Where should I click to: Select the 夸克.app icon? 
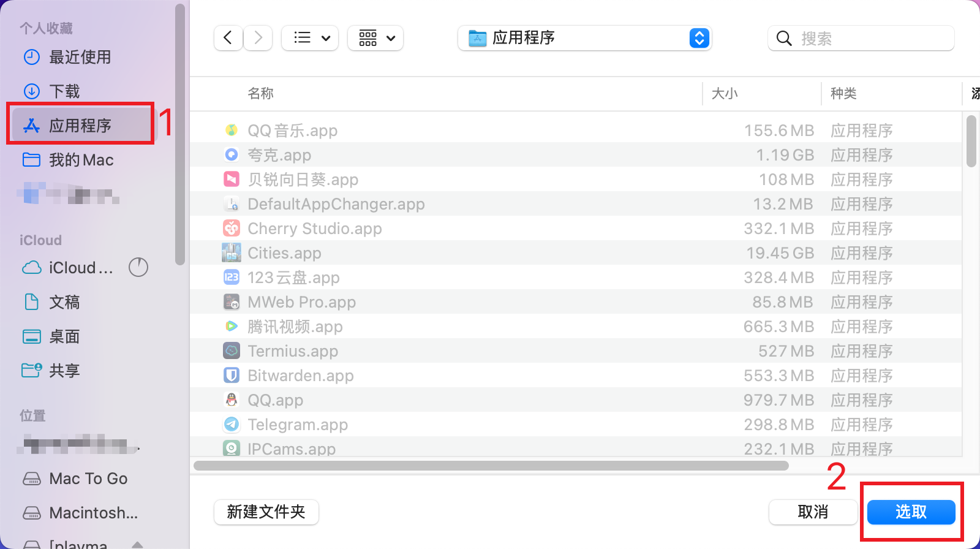click(232, 154)
